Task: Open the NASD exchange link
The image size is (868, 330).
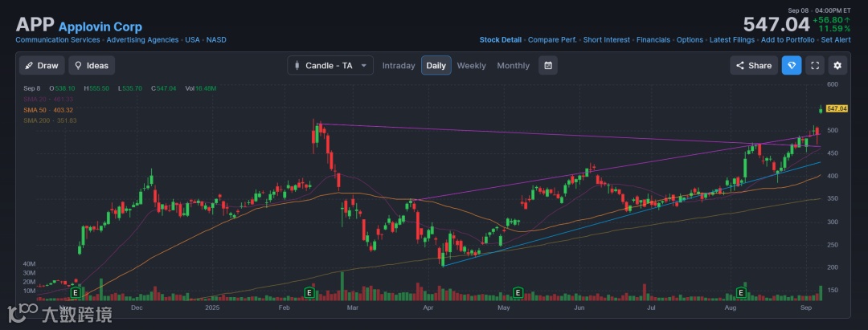Action: pyautogui.click(x=216, y=40)
